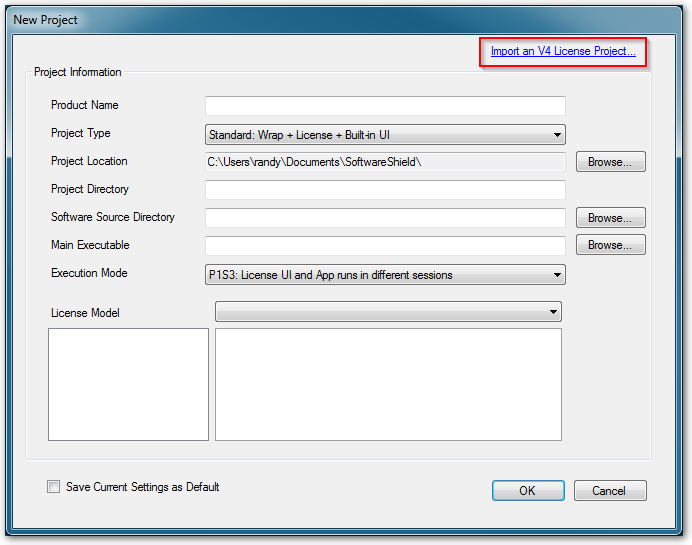Browse for Software Source Directory

pos(610,218)
